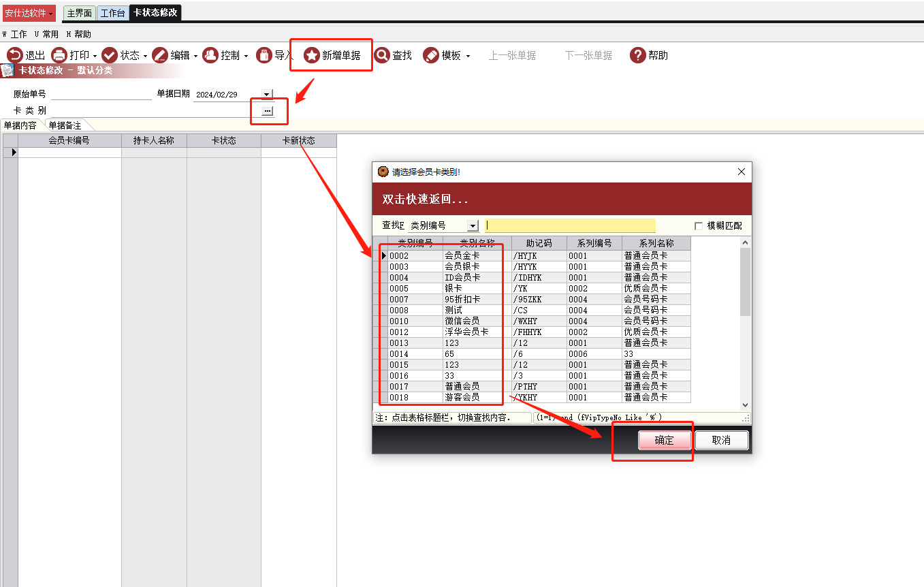Click category code 0005 cell
924x587 pixels.
(415, 288)
